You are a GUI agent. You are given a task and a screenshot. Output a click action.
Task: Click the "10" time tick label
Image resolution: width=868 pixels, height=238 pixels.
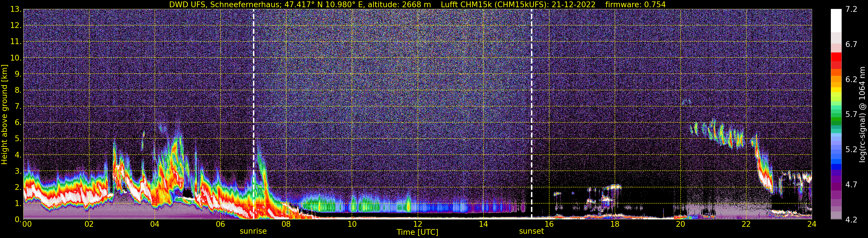tap(352, 224)
